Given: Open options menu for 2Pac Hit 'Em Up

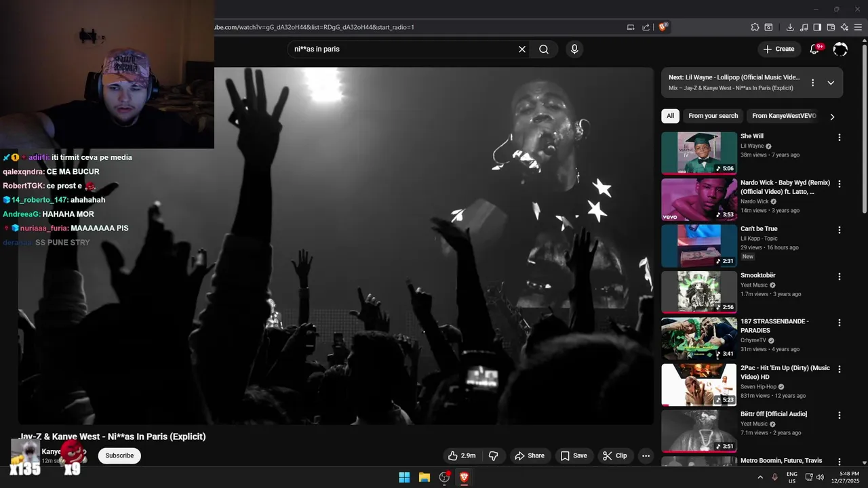Looking at the screenshot, I should click(839, 369).
